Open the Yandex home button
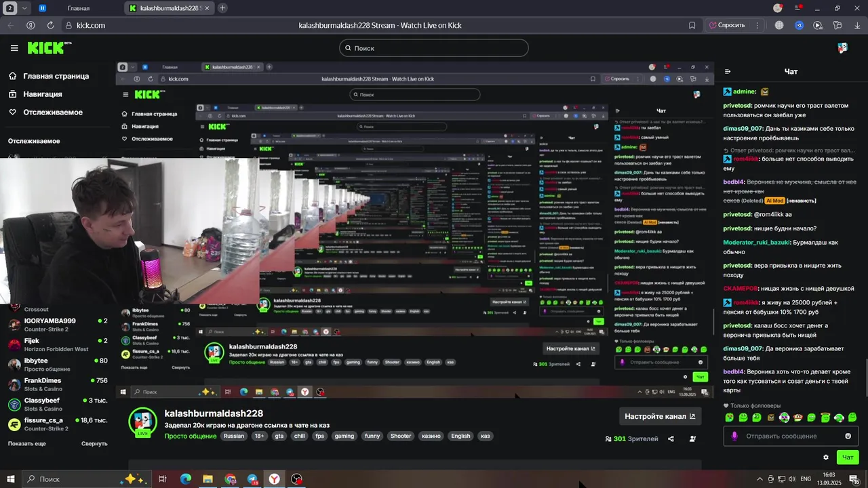 (31, 25)
